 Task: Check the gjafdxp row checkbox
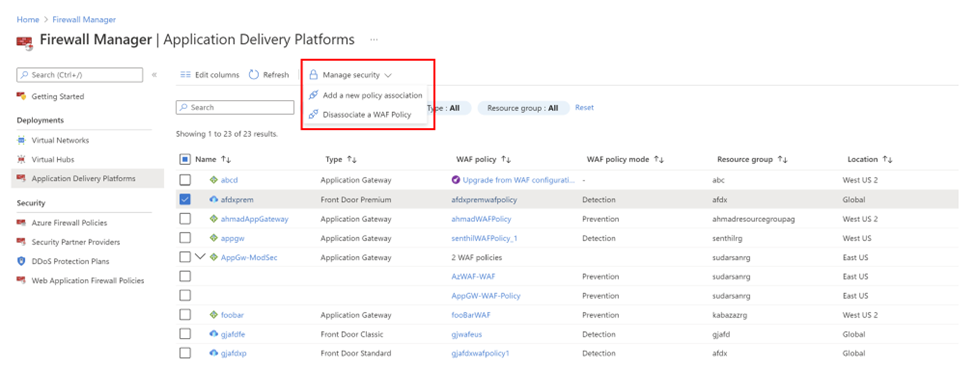click(185, 353)
